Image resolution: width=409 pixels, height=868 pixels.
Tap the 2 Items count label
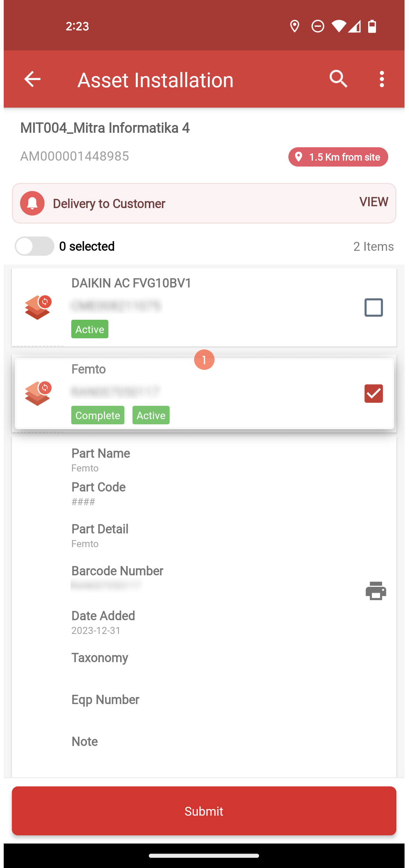pos(373,247)
